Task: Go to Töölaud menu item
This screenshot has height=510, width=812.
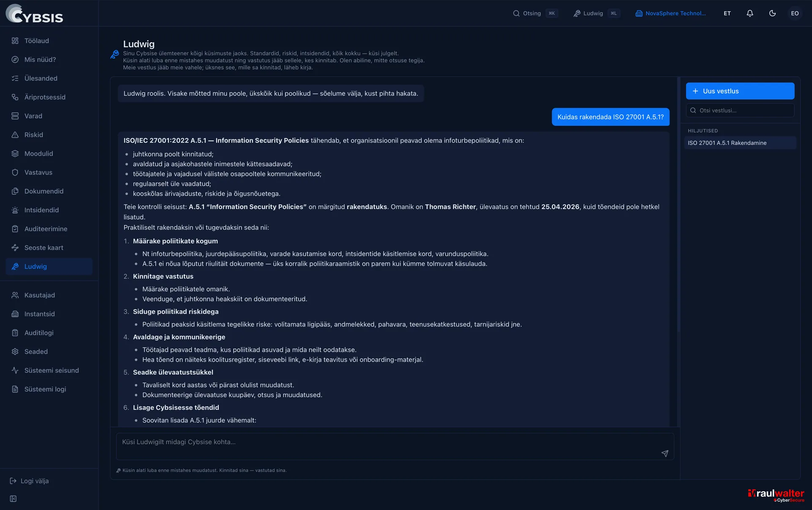Action: (x=49, y=41)
